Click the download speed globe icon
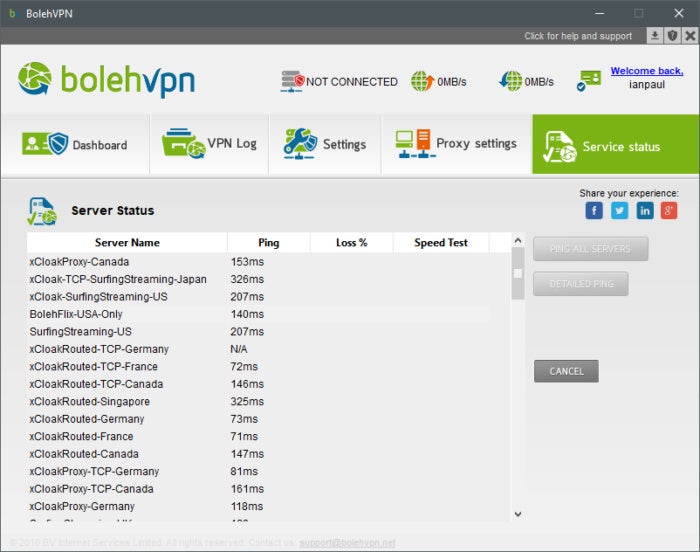 (x=510, y=81)
